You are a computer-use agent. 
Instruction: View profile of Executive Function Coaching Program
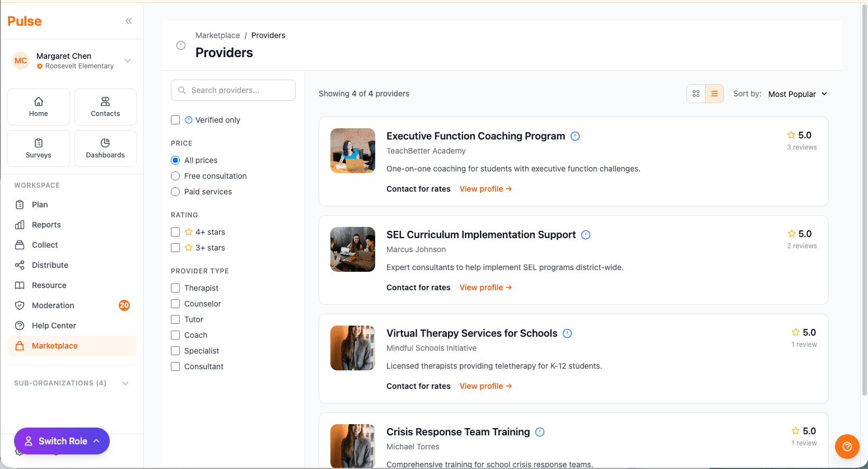[485, 189]
